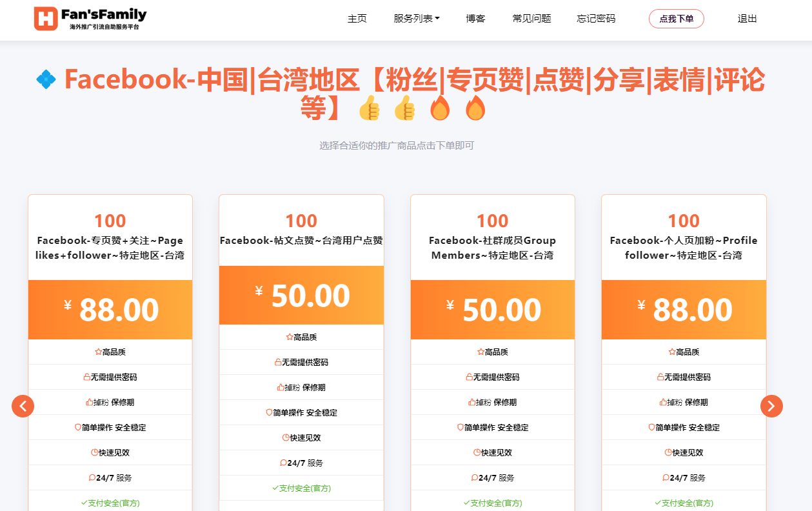Click 24/7 服务 in the 专页赞 card
Viewport: 812px width, 511px height.
(114, 477)
